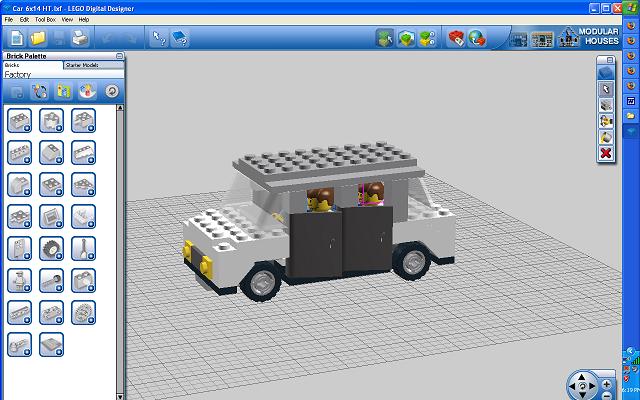Screen dimensions: 640x400
Task: Expand the technic beam with holes category
Action: [x=19, y=313]
